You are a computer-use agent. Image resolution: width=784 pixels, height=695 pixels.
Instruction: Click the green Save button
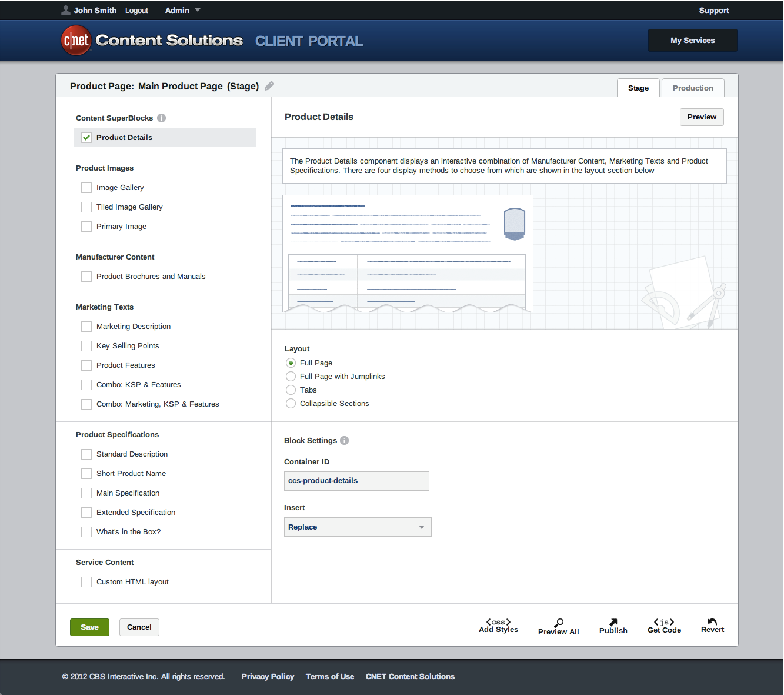89,627
